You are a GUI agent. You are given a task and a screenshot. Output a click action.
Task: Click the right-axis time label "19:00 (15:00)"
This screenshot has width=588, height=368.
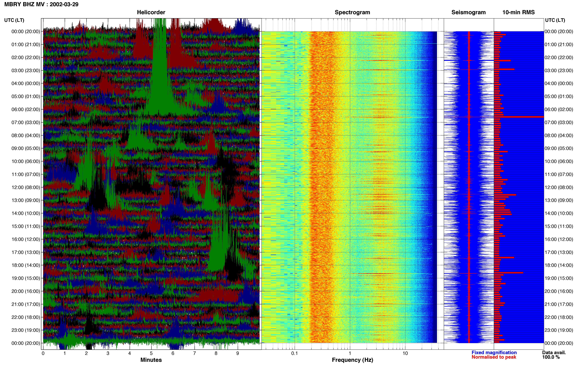[x=559, y=278]
